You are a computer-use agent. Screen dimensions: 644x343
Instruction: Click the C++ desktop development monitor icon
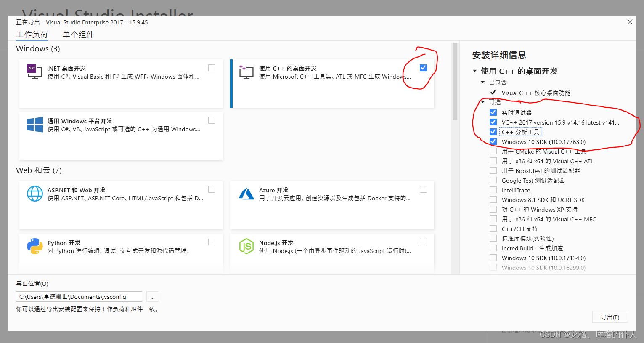[246, 72]
